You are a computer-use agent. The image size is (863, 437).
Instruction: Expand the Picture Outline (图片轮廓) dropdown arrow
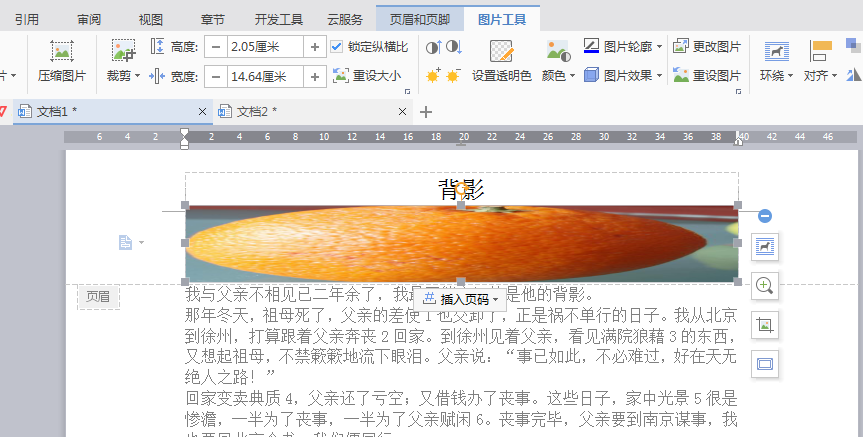point(659,47)
